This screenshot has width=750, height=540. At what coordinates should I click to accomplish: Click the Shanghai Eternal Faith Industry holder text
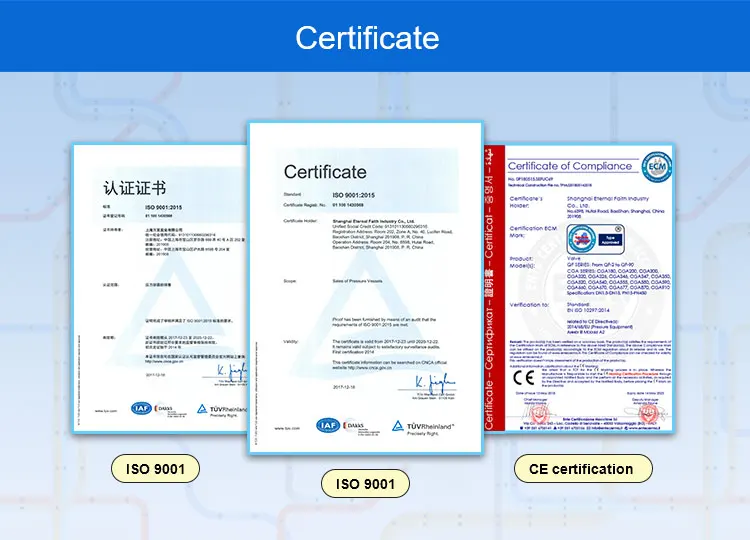pyautogui.click(x=374, y=221)
